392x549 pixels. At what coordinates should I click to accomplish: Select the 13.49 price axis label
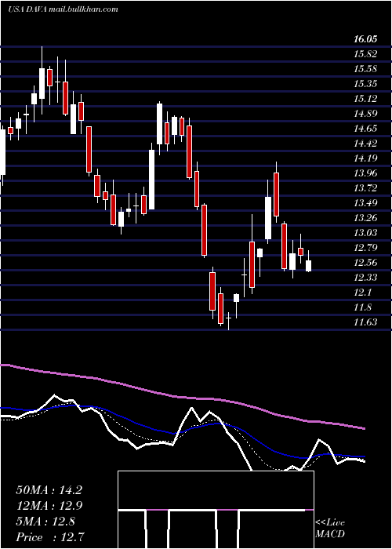tap(365, 203)
